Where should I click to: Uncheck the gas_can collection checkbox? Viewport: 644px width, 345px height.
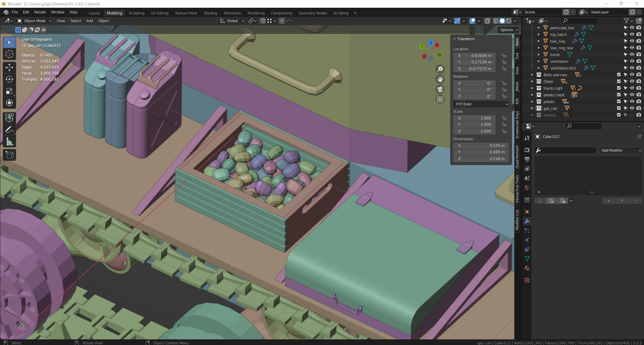pos(618,108)
